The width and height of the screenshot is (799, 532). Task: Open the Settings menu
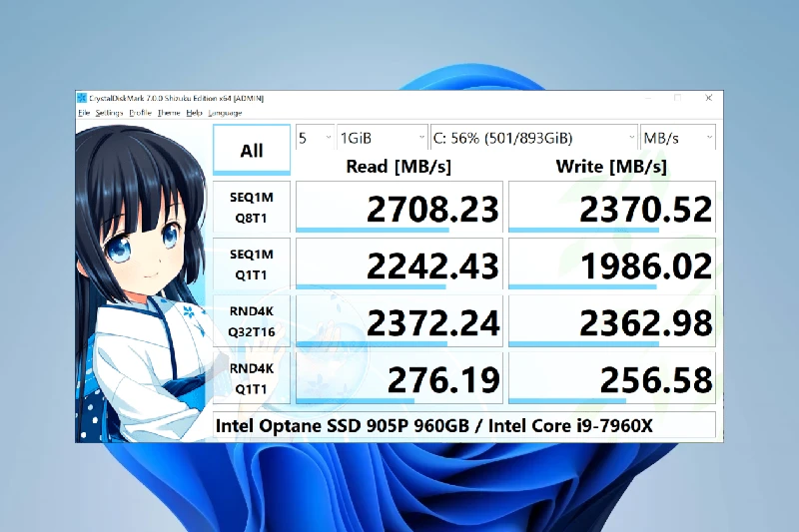(109, 113)
